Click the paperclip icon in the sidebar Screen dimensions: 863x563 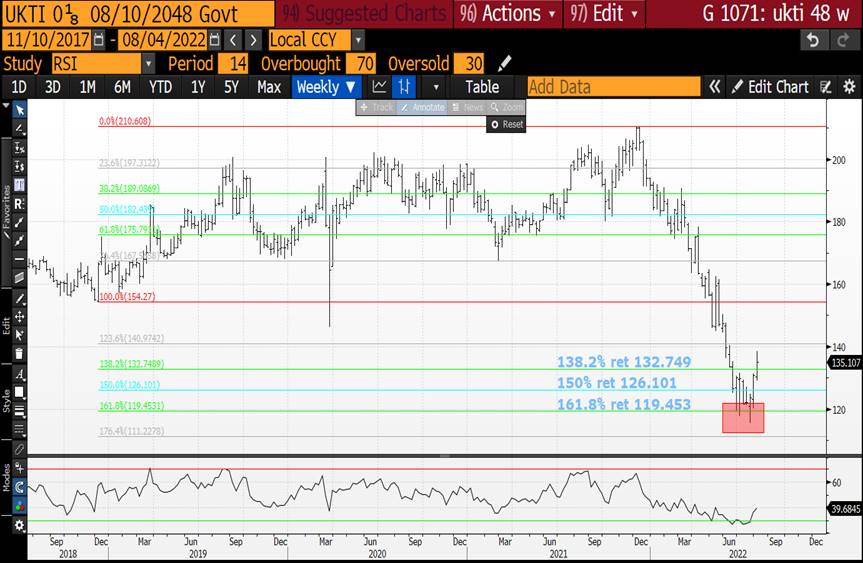coord(19,449)
